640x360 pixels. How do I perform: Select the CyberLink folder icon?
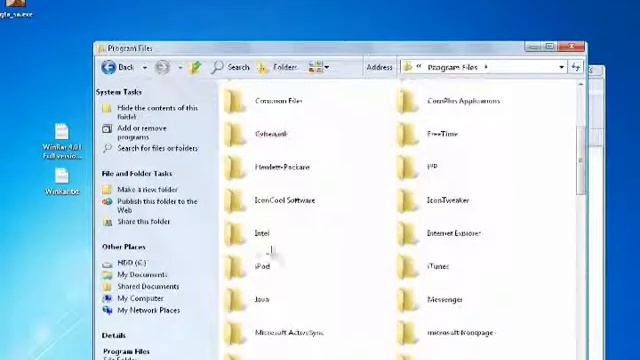point(235,134)
